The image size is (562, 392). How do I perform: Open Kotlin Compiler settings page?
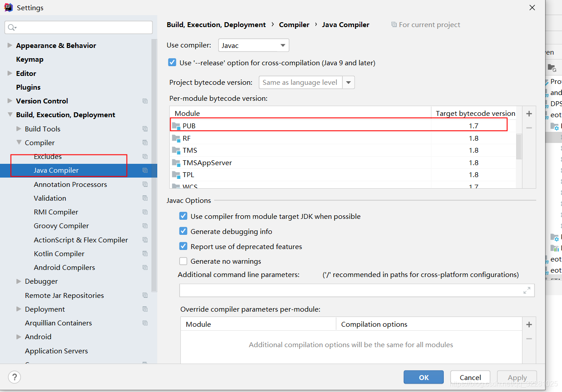click(59, 253)
